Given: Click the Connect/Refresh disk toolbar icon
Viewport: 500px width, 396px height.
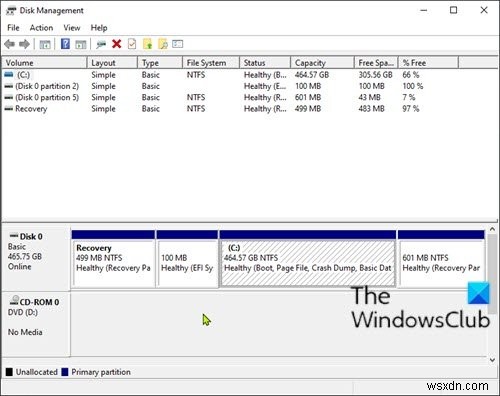Looking at the screenshot, I should 101,44.
